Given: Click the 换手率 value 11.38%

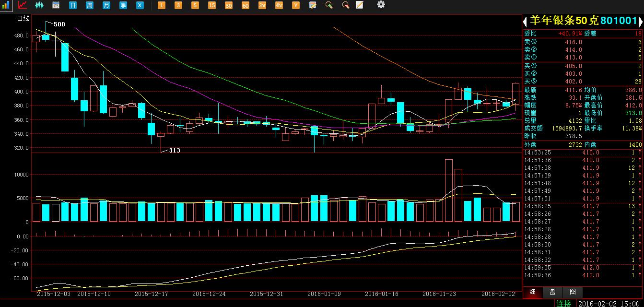Looking at the screenshot, I should pyautogui.click(x=632, y=128).
